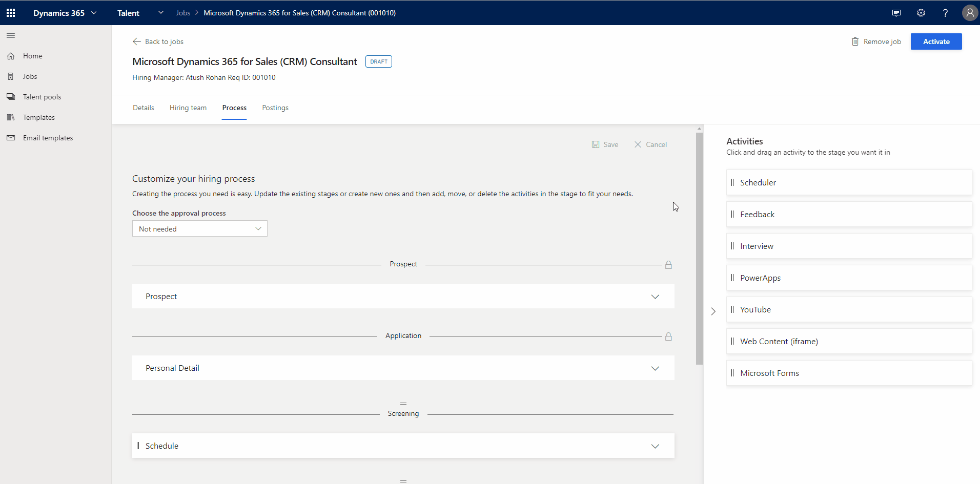
Task: Grab the drag handle of the Feedback activity
Action: click(x=732, y=214)
